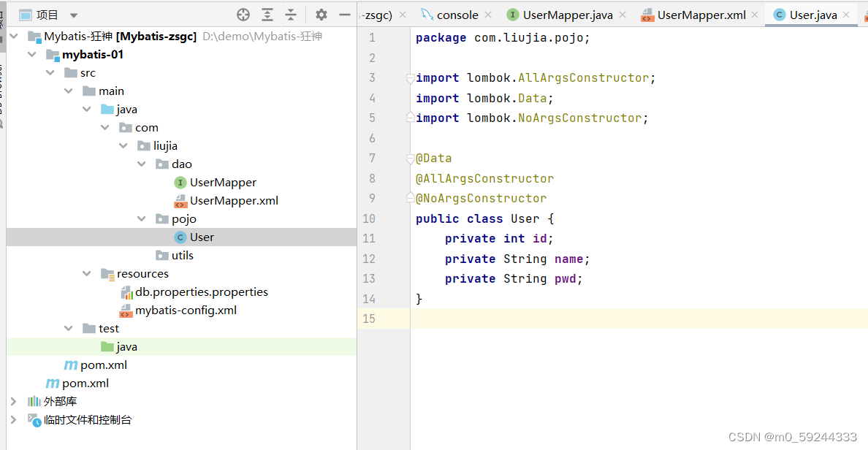Click the 'name' field on line 12
The width and height of the screenshot is (868, 450).
coord(568,259)
